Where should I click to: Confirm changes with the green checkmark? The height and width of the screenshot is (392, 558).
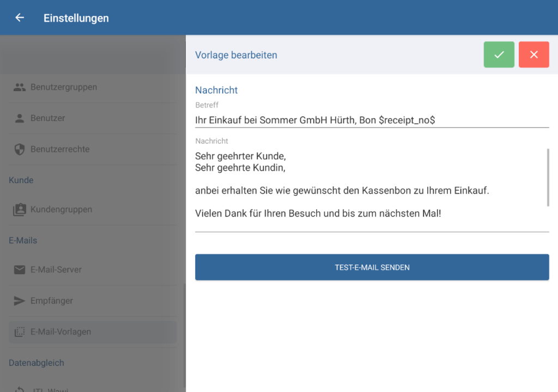(x=499, y=55)
